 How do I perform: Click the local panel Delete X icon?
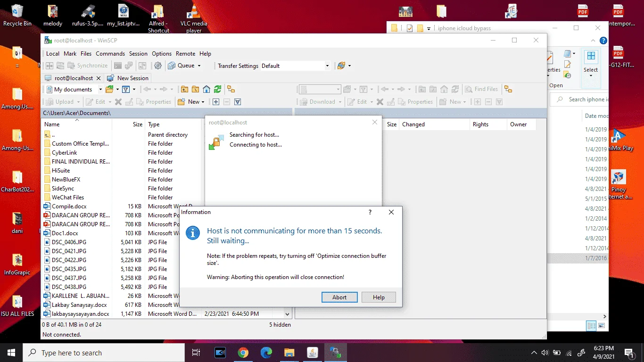(118, 102)
